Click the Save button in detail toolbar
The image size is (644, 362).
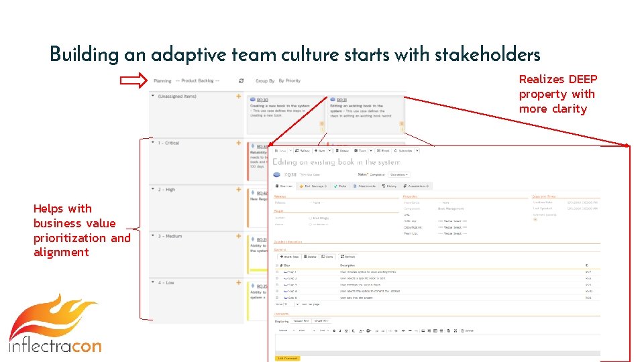(x=280, y=151)
